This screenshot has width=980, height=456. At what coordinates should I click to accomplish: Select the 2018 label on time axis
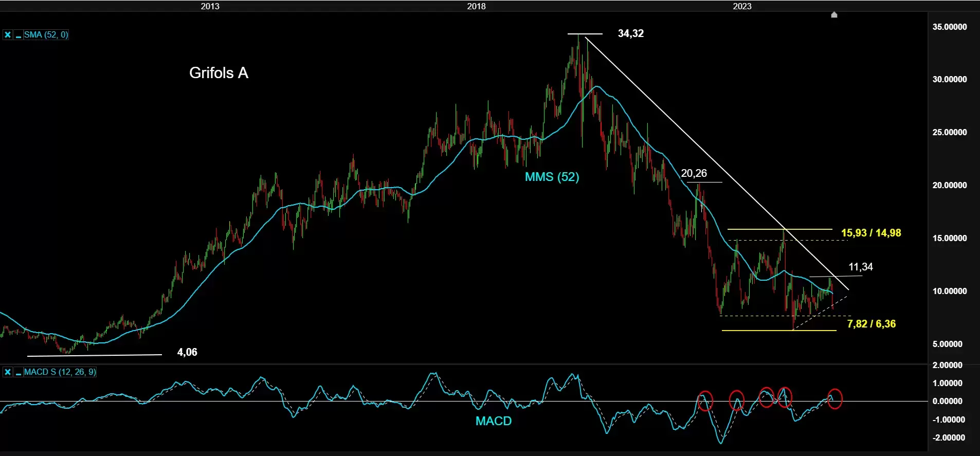(476, 6)
